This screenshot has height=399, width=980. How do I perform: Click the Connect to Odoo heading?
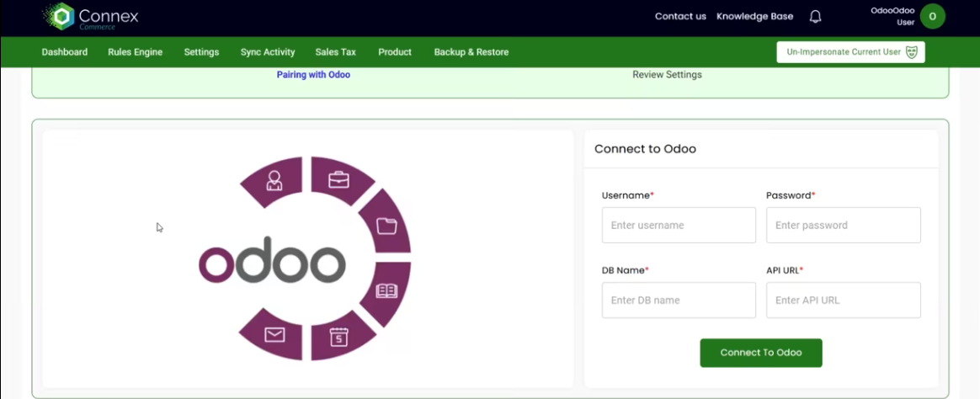click(645, 149)
